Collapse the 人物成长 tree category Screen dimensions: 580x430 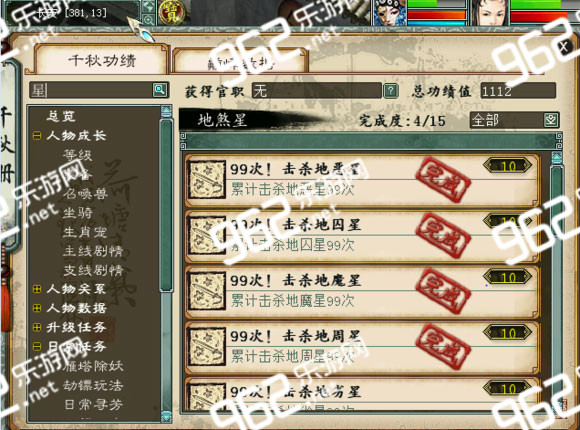pos(37,136)
